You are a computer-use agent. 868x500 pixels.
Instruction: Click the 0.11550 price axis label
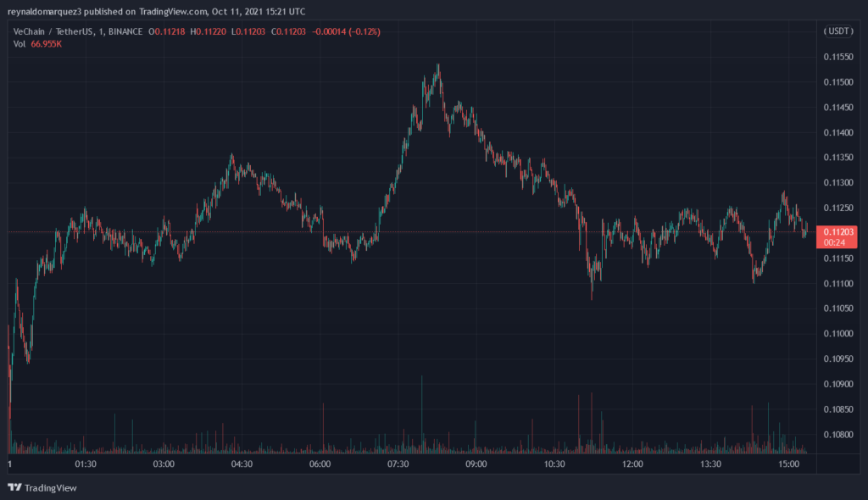pyautogui.click(x=838, y=57)
